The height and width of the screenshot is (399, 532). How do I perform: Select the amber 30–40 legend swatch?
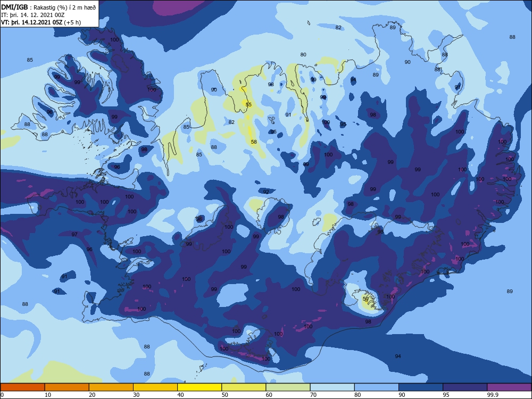coord(155,387)
